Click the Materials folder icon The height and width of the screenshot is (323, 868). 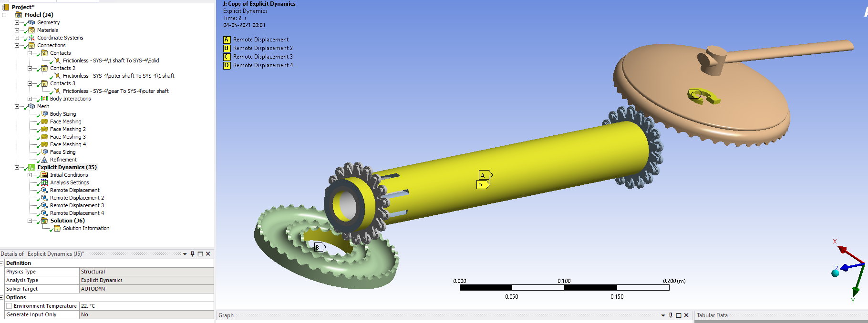tap(31, 30)
